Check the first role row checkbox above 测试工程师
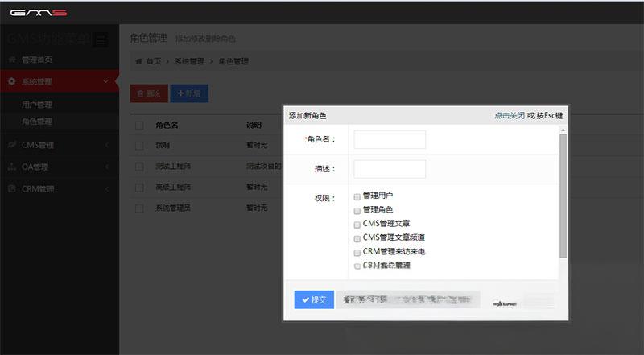 [139, 146]
